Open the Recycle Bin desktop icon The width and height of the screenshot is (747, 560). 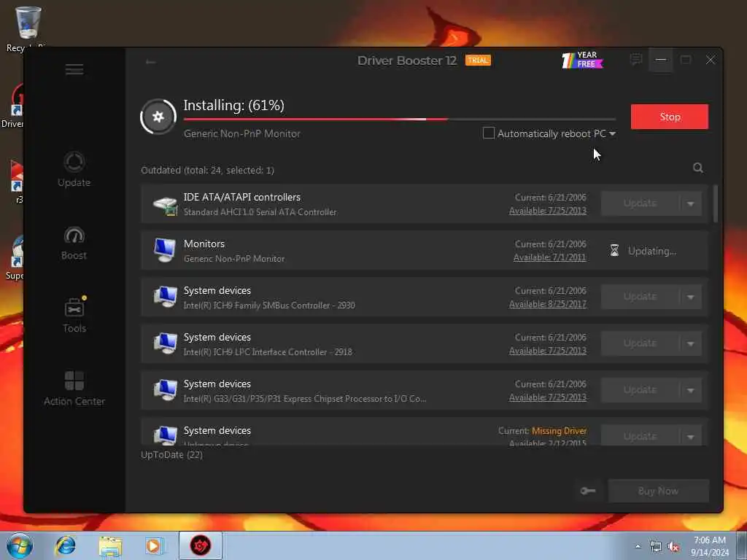27,28
